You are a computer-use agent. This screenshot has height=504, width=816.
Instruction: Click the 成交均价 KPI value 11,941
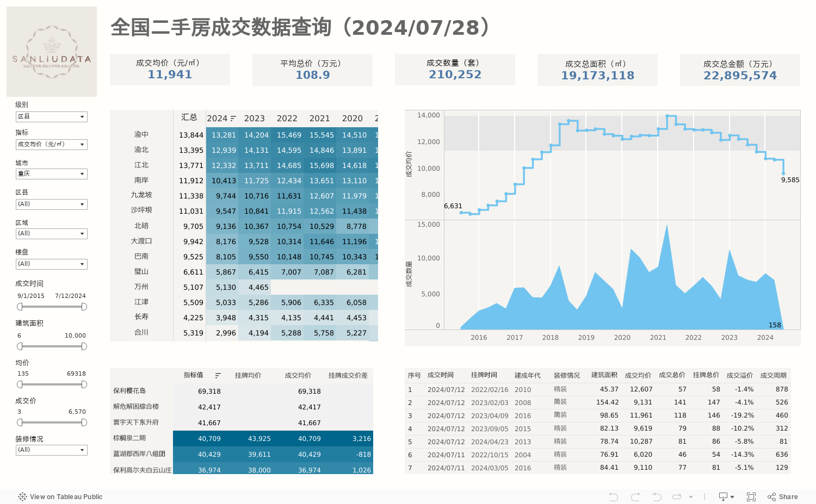[x=170, y=74]
